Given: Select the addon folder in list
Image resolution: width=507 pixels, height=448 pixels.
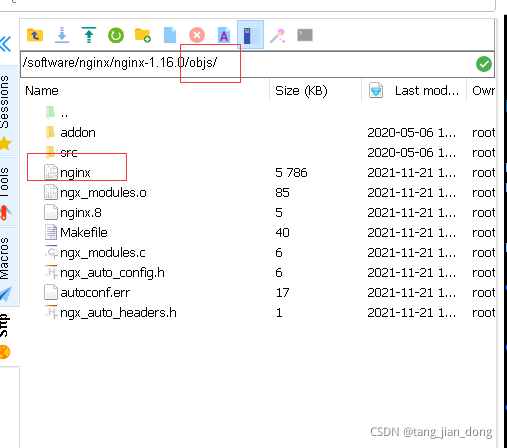Looking at the screenshot, I should tap(78, 133).
